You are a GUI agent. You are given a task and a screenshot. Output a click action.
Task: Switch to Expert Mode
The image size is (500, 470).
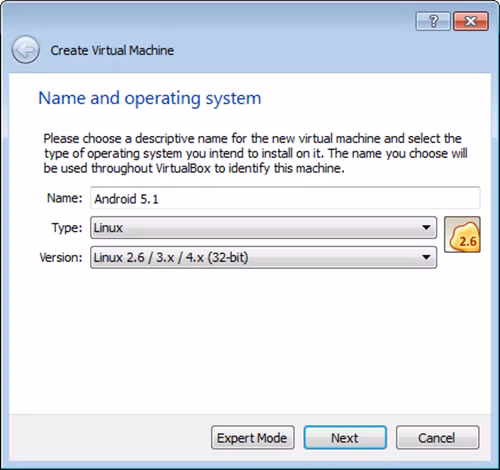pyautogui.click(x=252, y=438)
